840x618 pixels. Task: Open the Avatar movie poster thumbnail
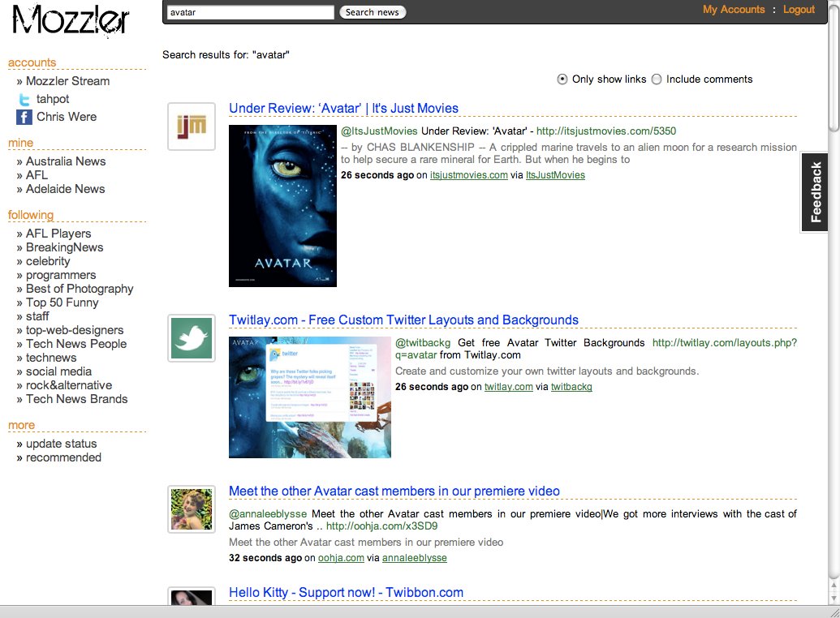(x=282, y=205)
